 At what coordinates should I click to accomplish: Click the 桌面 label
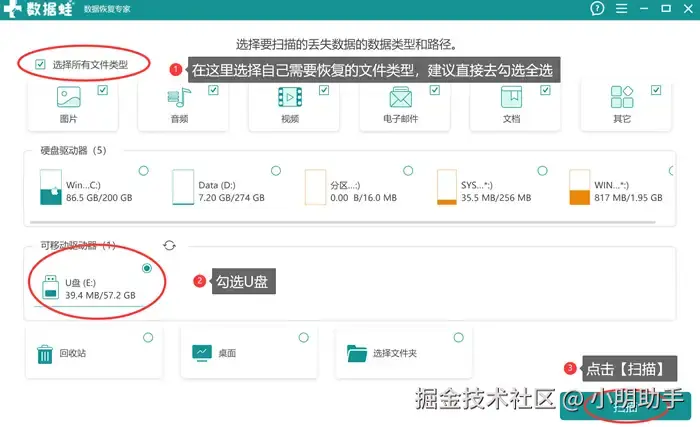coord(227,353)
